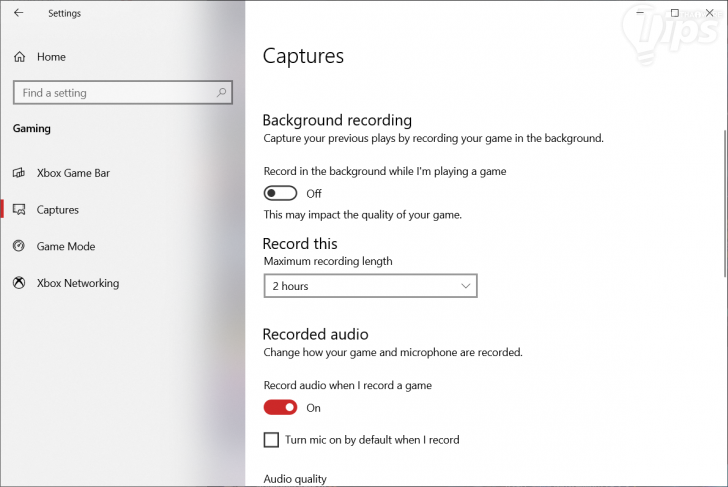Open the Xbox Game Bar section
Viewport: 728px width, 487px height.
pyautogui.click(x=73, y=173)
